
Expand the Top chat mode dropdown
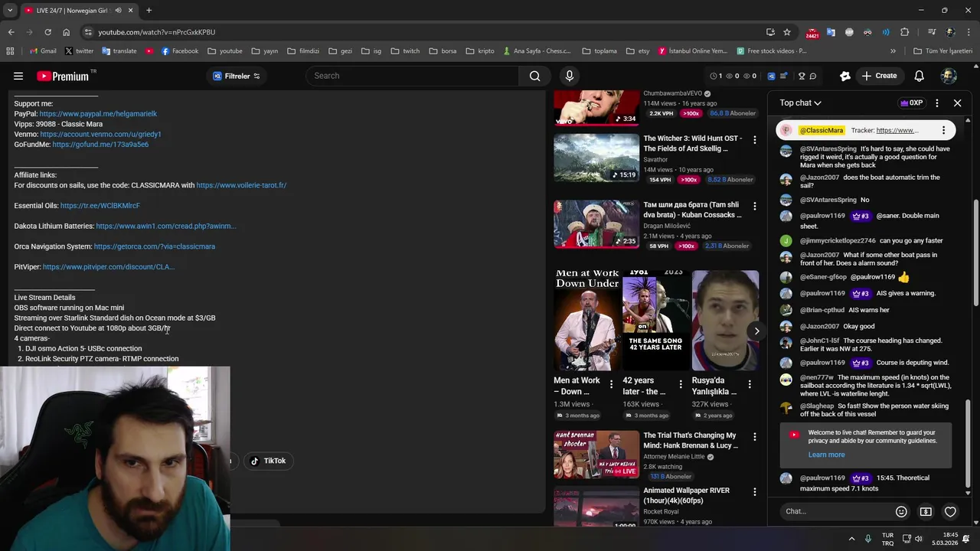(x=801, y=103)
